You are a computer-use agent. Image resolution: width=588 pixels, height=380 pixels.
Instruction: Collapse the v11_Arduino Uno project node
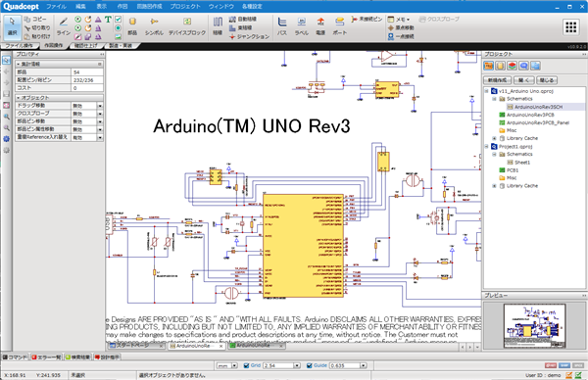[486, 91]
